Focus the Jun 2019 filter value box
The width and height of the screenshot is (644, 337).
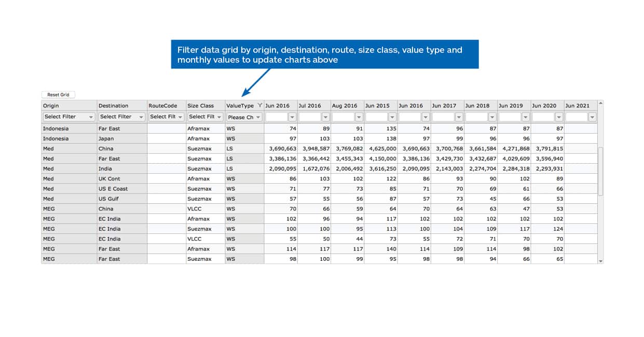(510, 117)
